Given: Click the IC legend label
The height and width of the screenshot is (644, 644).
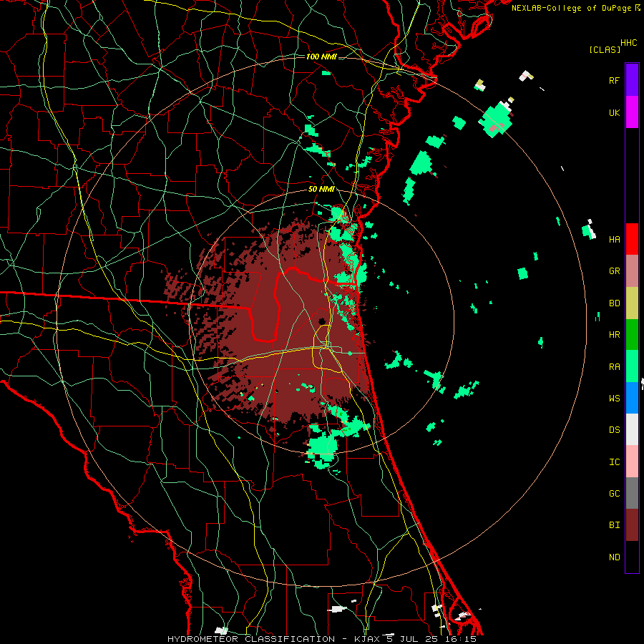Looking at the screenshot, I should 614,462.
